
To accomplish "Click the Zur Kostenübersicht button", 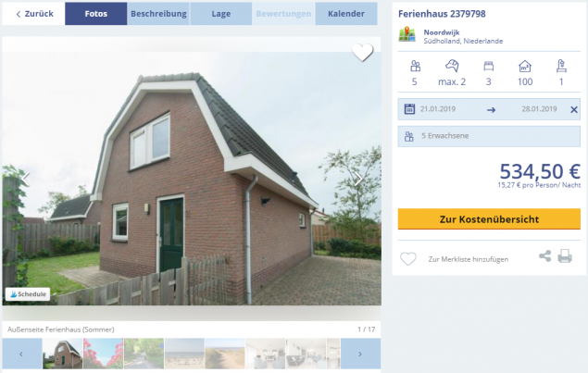I will click(489, 219).
